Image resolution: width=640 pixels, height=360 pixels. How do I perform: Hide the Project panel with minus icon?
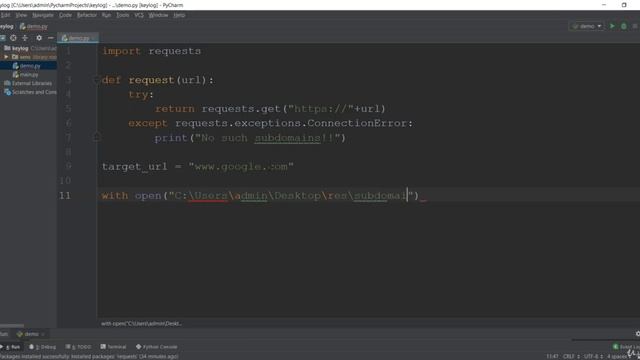[x=51, y=38]
